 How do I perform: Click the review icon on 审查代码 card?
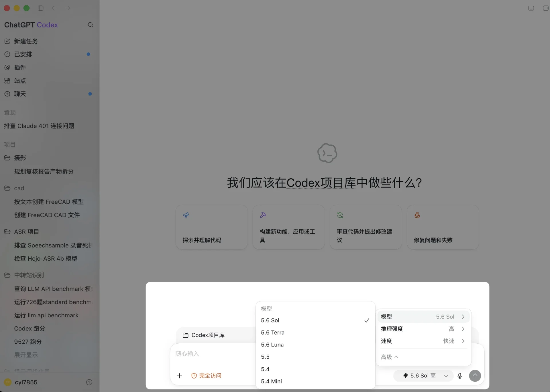tap(340, 215)
